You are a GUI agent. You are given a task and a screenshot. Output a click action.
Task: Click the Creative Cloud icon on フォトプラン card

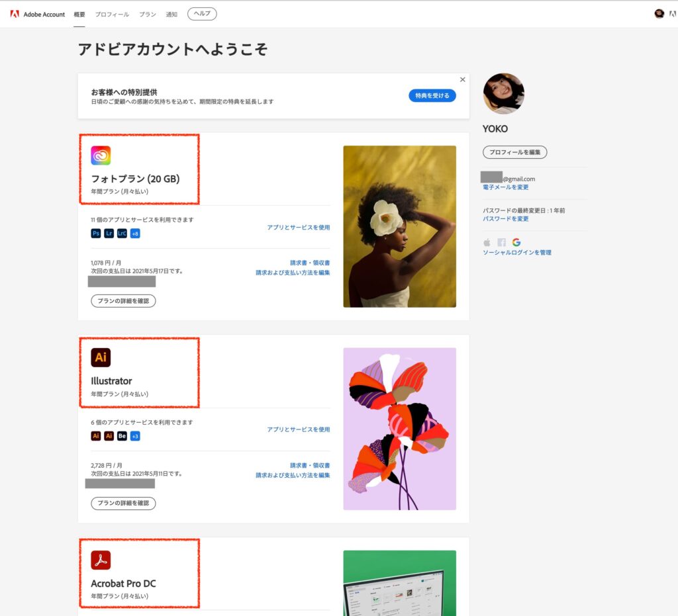tap(101, 155)
